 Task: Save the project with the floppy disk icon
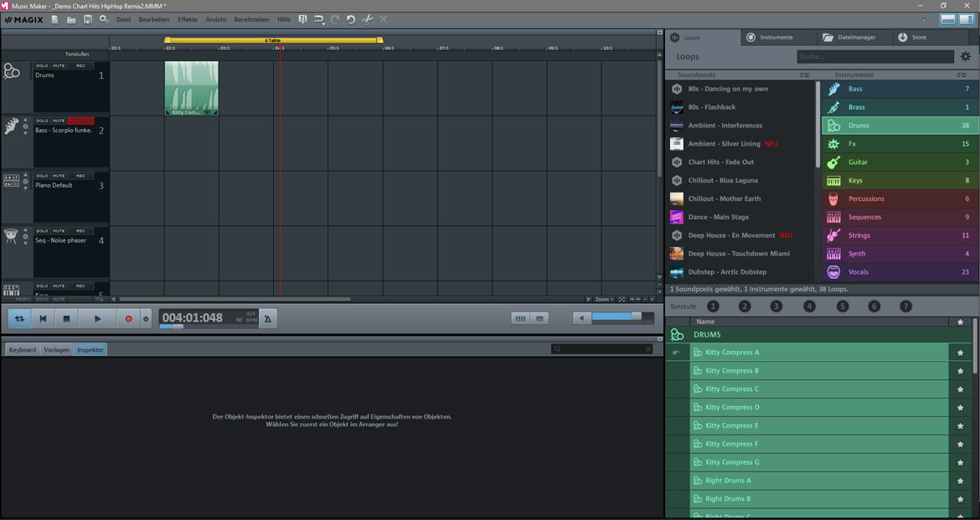pos(87,19)
